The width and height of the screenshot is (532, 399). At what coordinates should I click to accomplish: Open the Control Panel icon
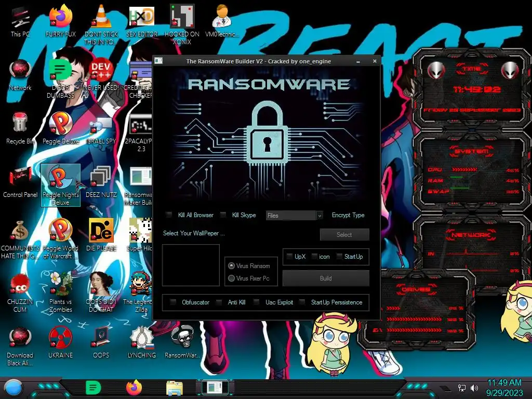coord(20,182)
